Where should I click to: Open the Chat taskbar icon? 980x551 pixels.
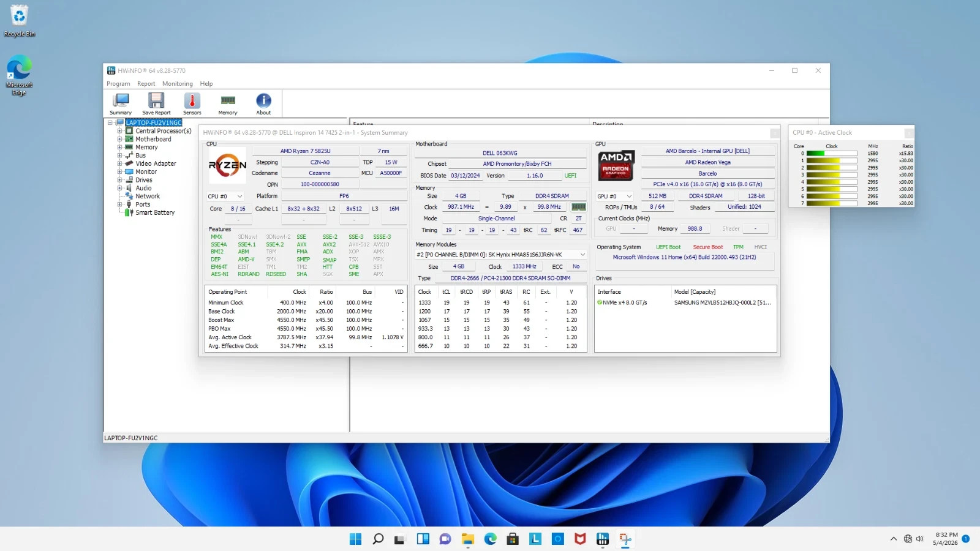445,539
